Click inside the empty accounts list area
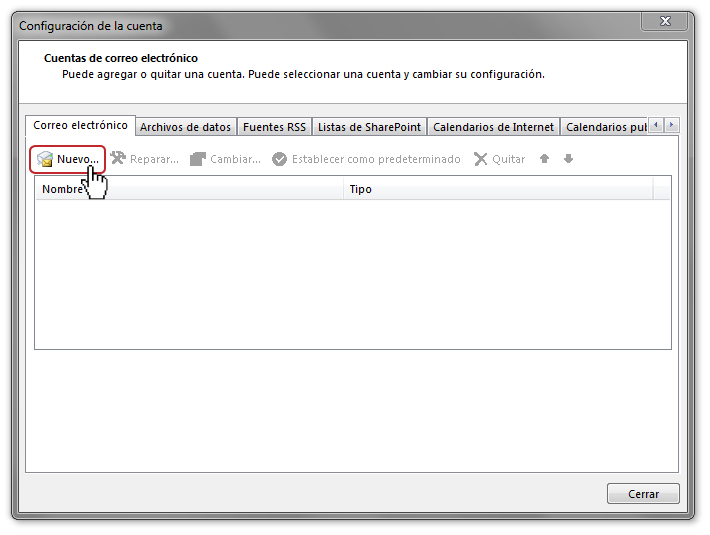 [x=353, y=274]
